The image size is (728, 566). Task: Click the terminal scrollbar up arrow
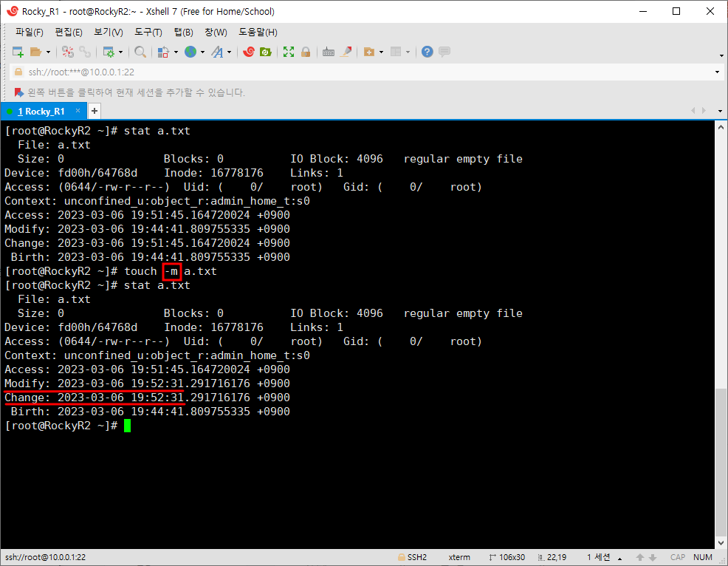[721, 127]
